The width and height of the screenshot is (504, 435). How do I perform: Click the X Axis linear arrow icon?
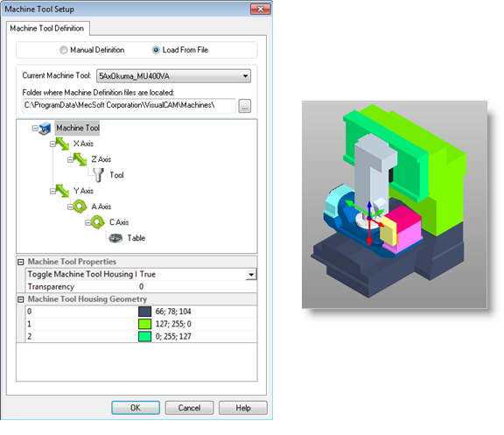62,144
